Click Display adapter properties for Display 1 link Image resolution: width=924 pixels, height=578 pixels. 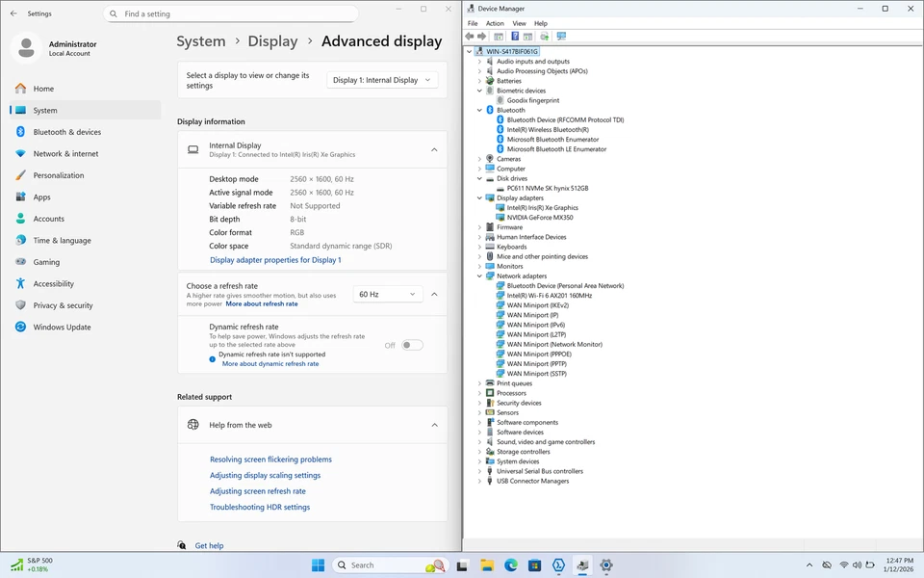[275, 260]
